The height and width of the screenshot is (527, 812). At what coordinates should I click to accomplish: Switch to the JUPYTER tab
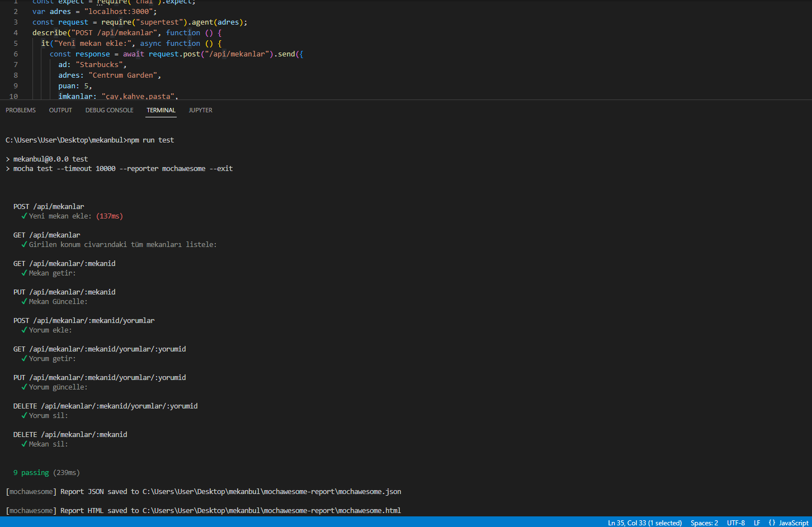coord(200,110)
